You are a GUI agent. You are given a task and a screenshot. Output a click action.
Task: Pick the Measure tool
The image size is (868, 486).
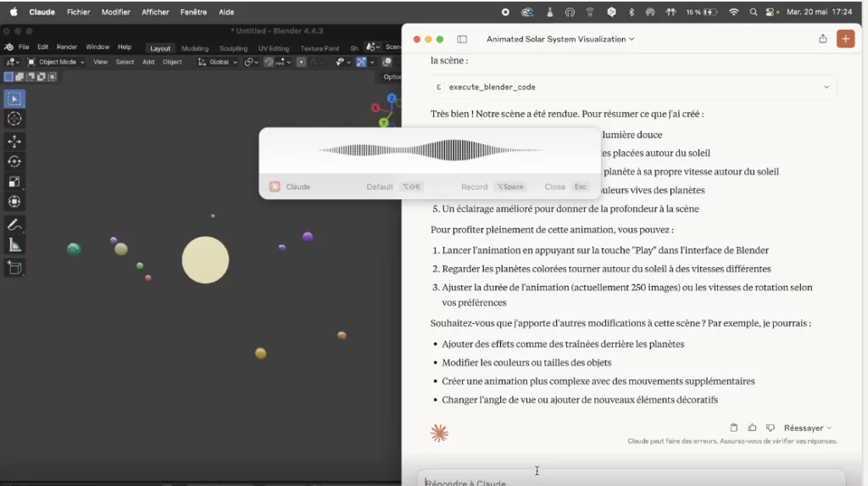(14, 245)
